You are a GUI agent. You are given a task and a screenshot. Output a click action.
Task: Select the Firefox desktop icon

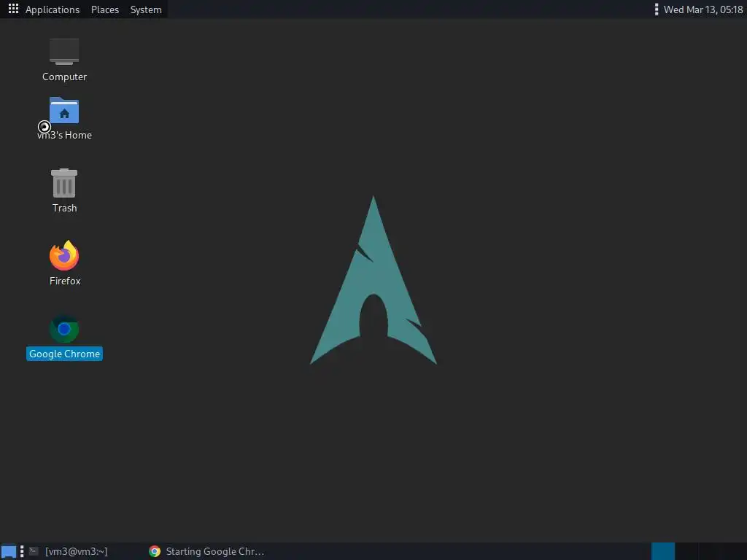point(64,256)
